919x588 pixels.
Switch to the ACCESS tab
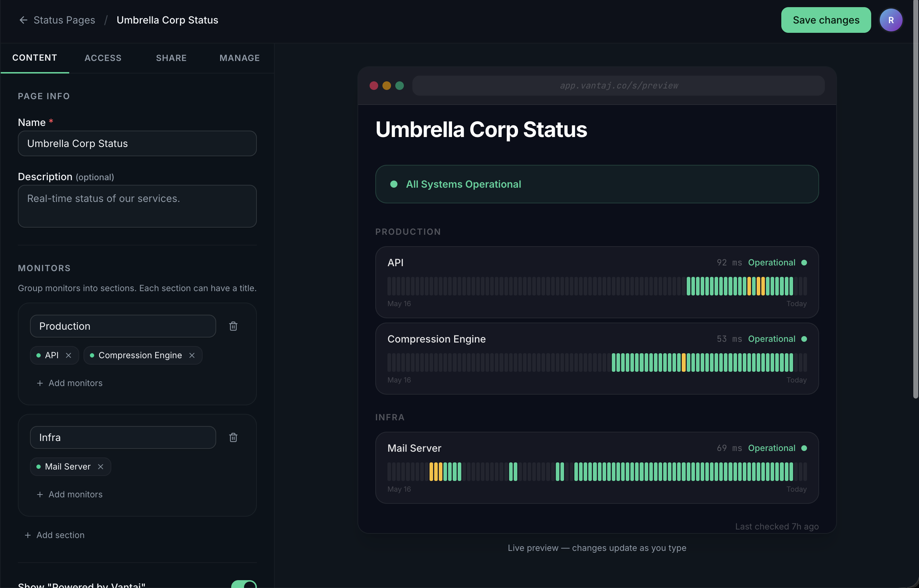click(x=103, y=58)
